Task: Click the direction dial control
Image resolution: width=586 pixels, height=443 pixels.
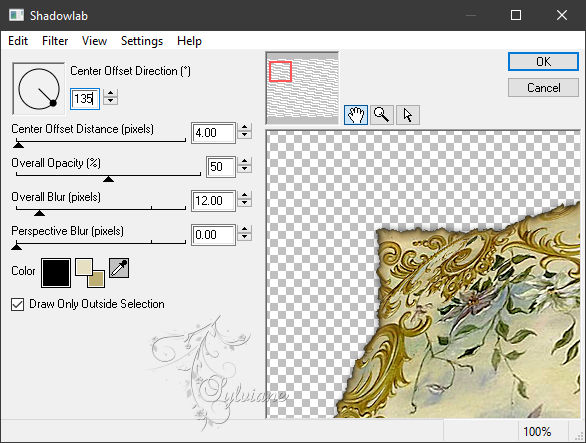Action: [x=38, y=89]
